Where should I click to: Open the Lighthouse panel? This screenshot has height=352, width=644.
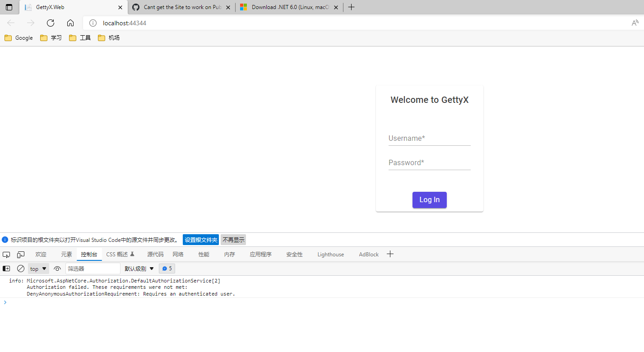pos(330,254)
